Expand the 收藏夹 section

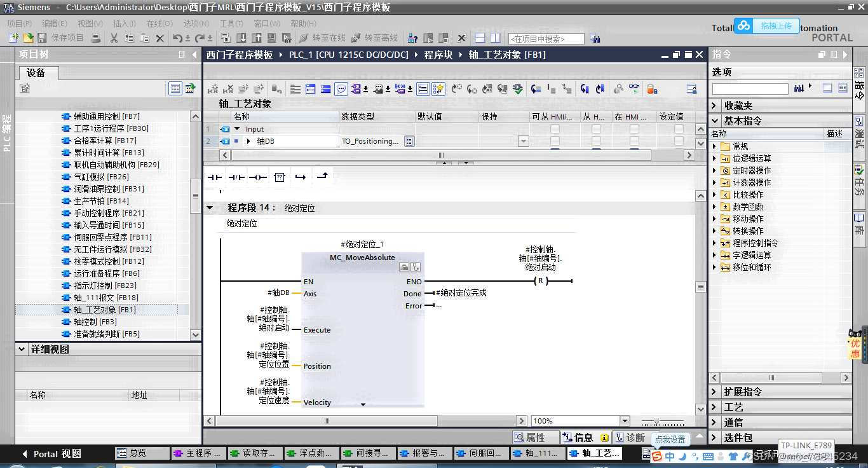point(715,106)
